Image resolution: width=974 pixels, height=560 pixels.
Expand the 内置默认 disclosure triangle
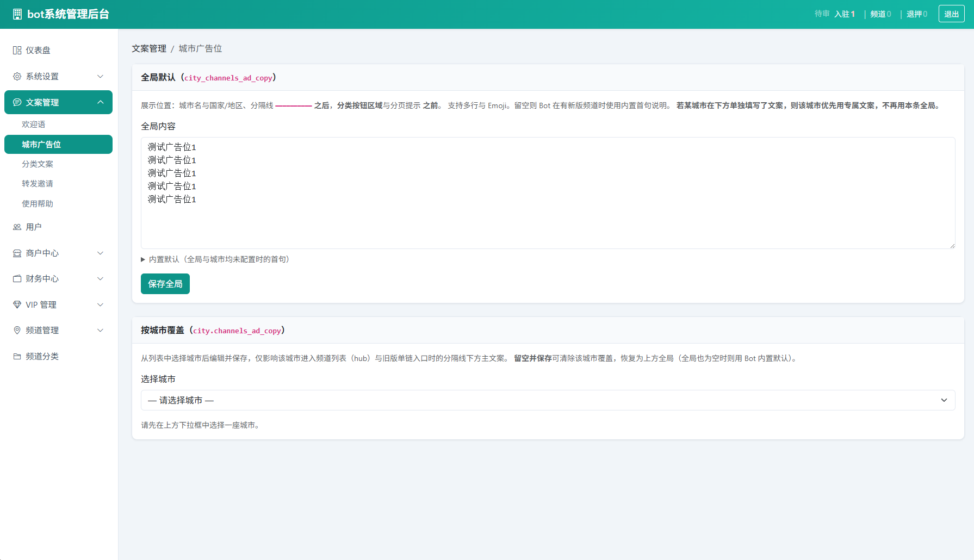pyautogui.click(x=143, y=259)
